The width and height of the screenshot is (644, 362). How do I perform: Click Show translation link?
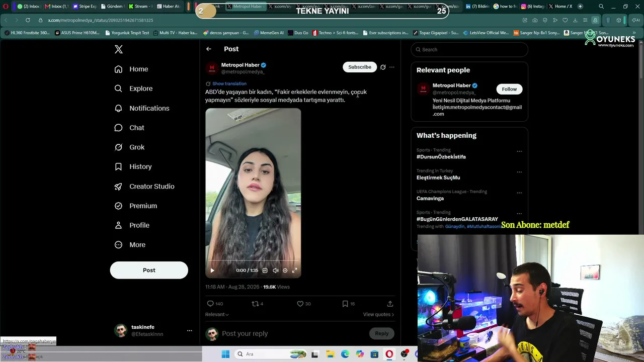(x=229, y=83)
